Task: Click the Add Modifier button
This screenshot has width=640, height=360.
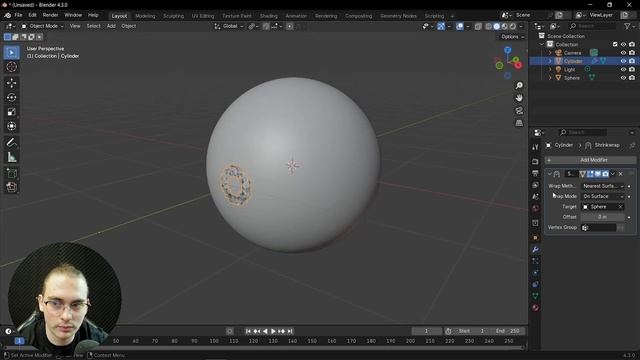Action: pos(590,160)
